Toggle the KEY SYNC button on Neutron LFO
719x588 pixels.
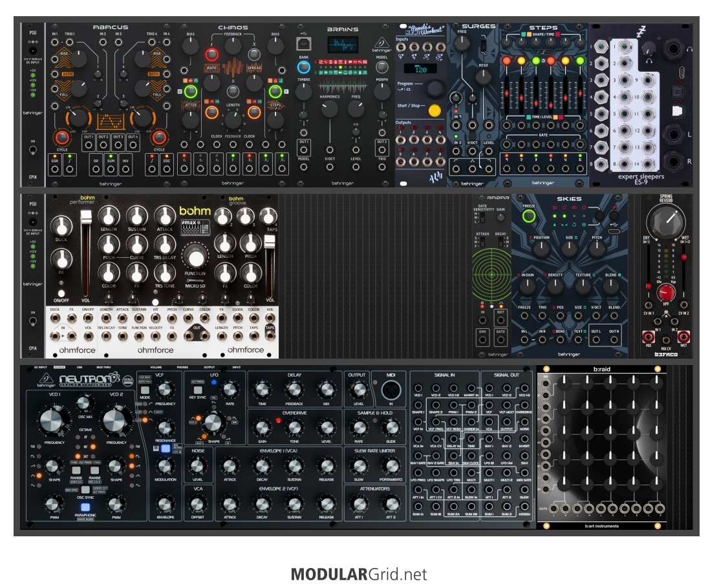(198, 390)
